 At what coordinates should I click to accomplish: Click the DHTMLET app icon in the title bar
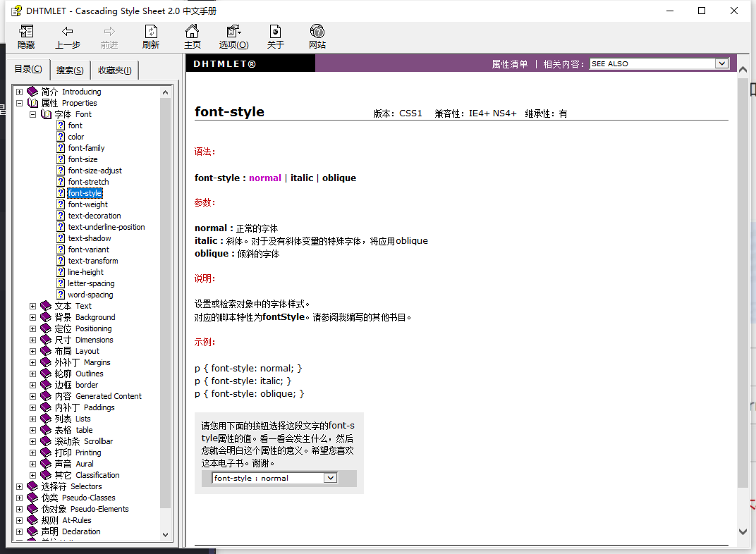click(x=17, y=11)
